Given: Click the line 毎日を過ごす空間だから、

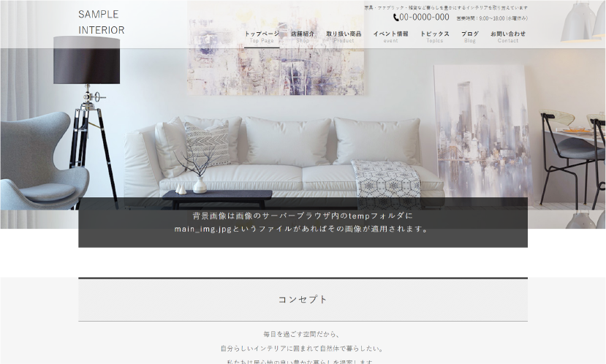Looking at the screenshot, I should (303, 334).
